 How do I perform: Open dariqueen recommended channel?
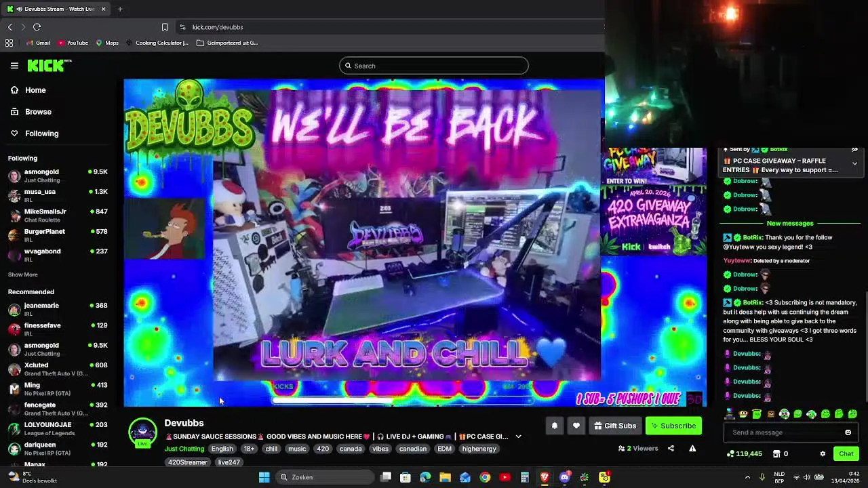pyautogui.click(x=58, y=448)
